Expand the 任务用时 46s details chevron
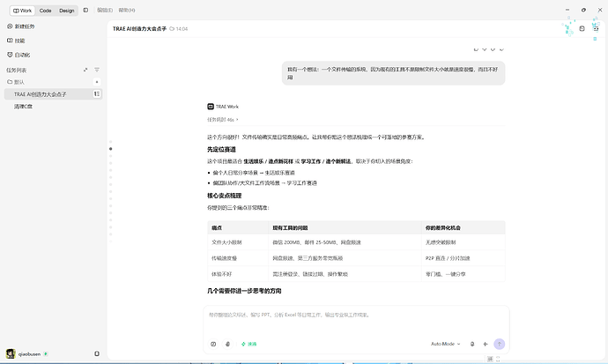608x364 pixels. 237,120
